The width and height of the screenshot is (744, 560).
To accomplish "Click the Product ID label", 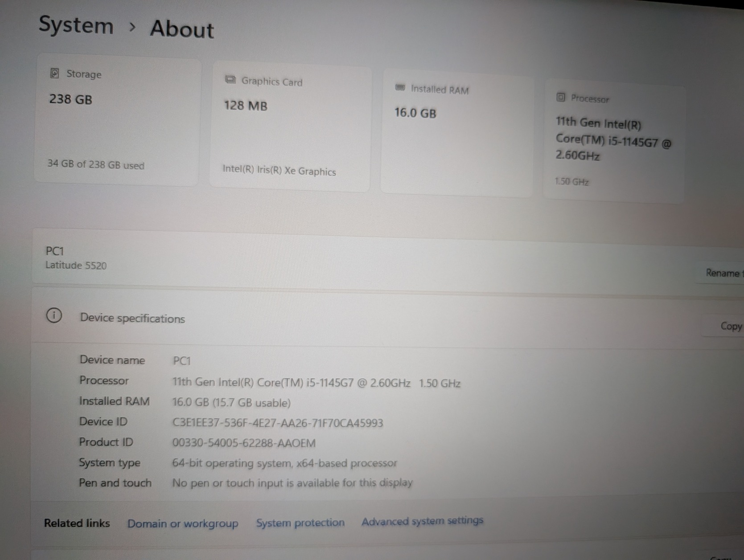I will 106,442.
